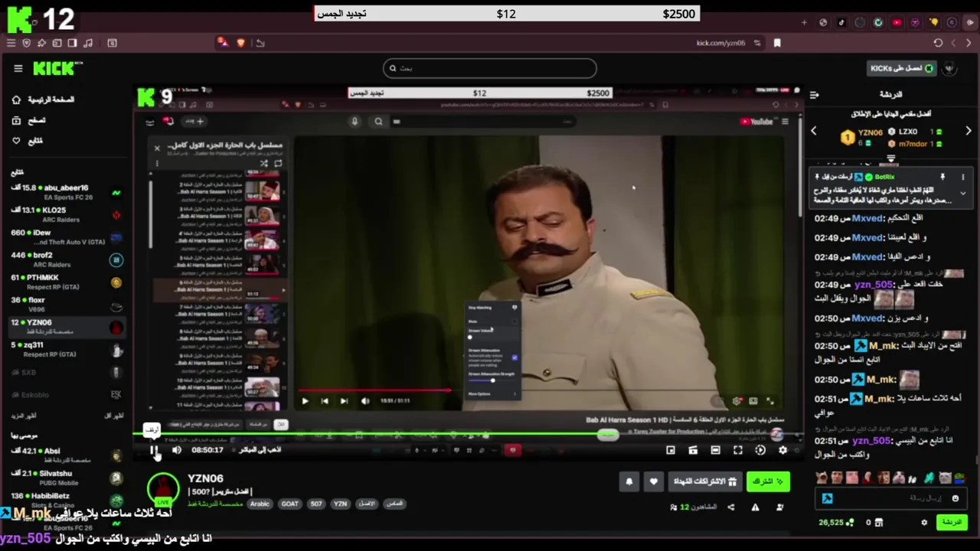Open a new browser tab
This screenshot has width=980, height=551.
point(804,22)
